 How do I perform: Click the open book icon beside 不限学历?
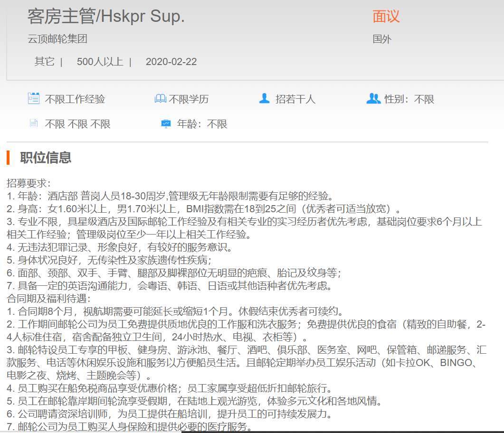[160, 99]
